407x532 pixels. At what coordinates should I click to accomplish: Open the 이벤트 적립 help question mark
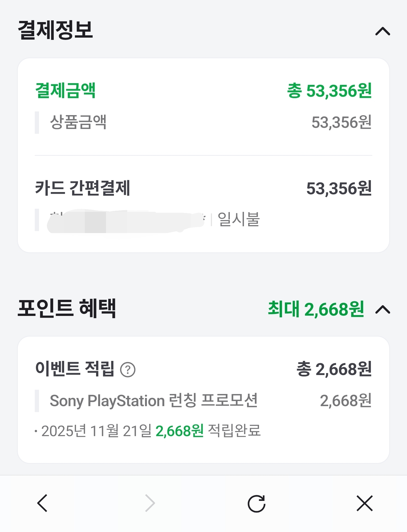(x=128, y=370)
